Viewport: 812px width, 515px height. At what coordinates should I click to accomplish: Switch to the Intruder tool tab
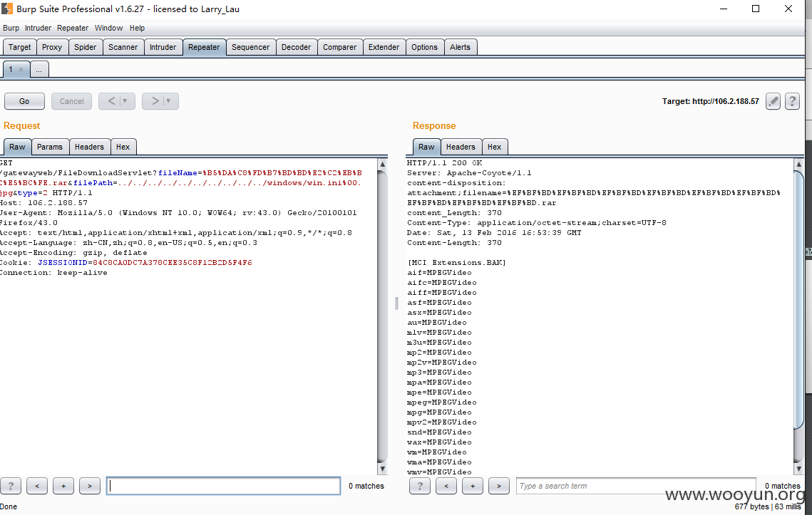click(163, 47)
